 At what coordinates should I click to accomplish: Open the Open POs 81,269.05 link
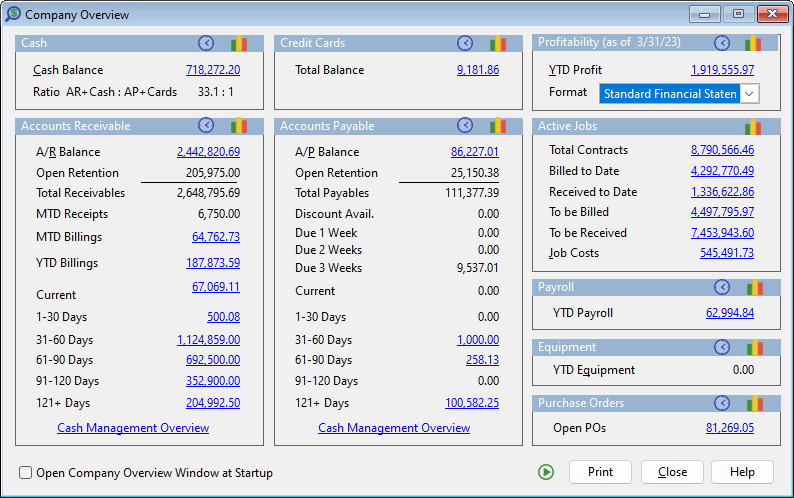[x=730, y=428]
